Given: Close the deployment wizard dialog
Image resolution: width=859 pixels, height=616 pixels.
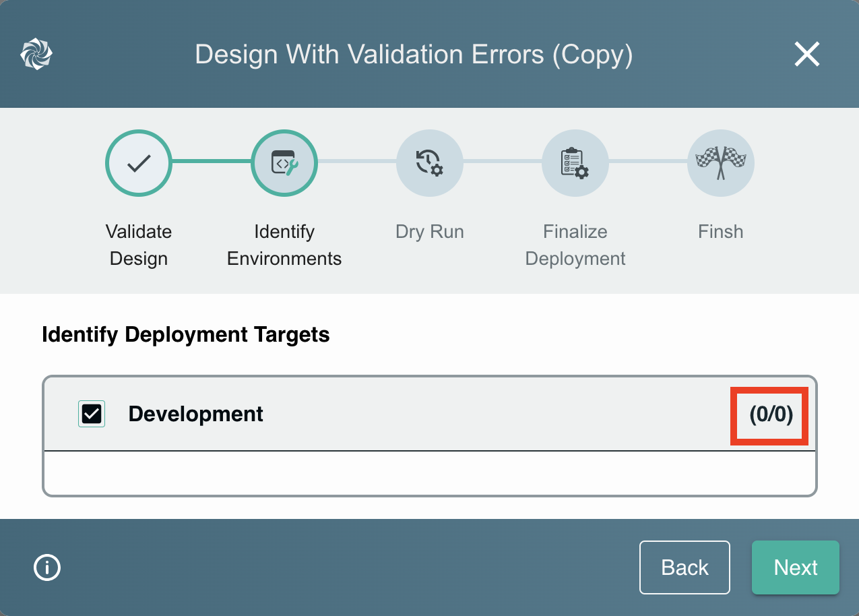Looking at the screenshot, I should (806, 54).
